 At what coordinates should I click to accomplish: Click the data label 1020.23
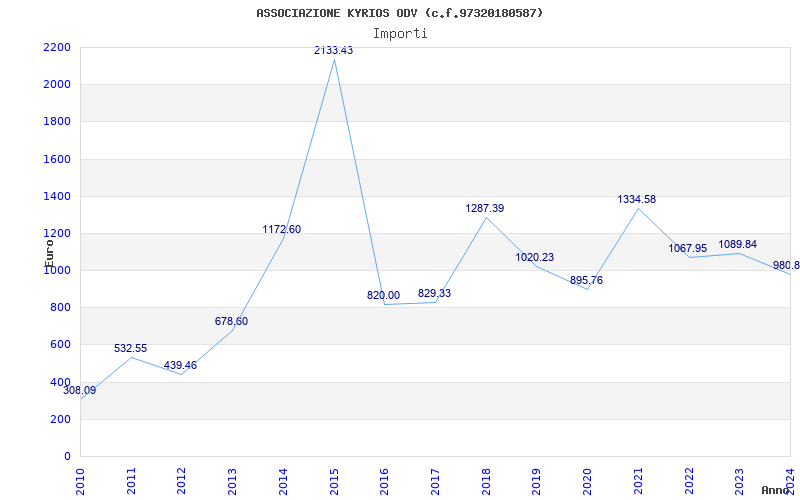[x=535, y=257]
